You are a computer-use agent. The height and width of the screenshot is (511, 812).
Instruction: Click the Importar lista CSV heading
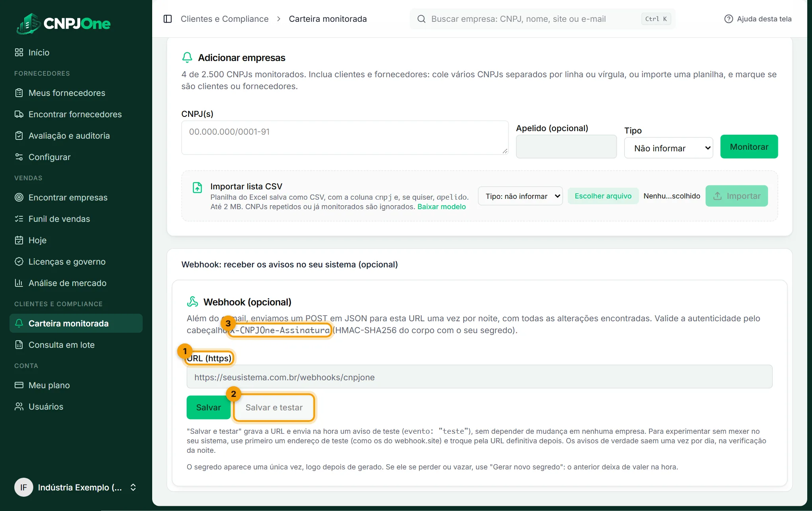point(246,187)
